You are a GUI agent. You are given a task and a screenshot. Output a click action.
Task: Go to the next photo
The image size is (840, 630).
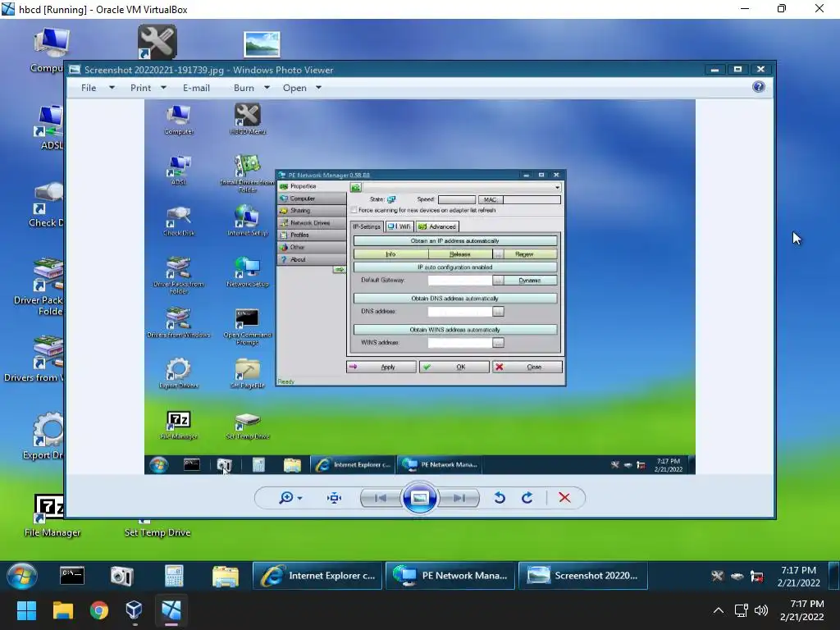point(459,498)
